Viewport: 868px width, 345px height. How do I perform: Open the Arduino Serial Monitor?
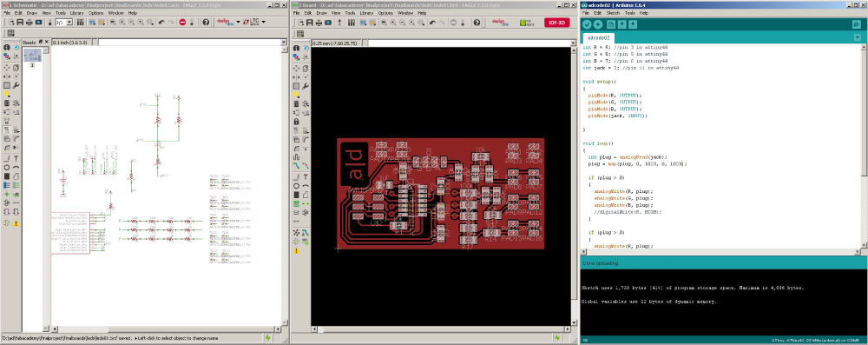click(x=857, y=24)
